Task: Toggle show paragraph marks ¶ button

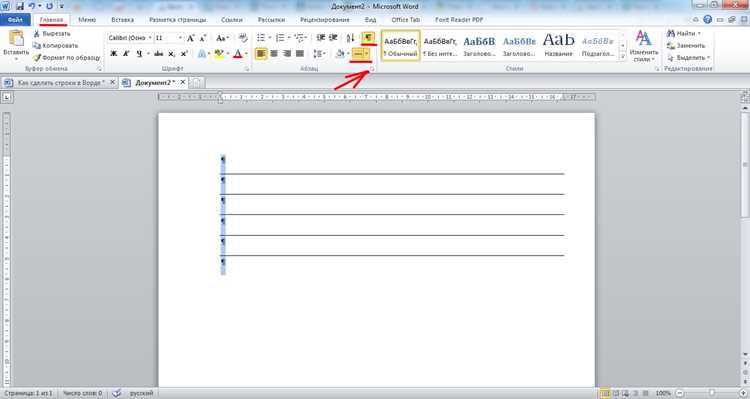Action: coord(368,38)
